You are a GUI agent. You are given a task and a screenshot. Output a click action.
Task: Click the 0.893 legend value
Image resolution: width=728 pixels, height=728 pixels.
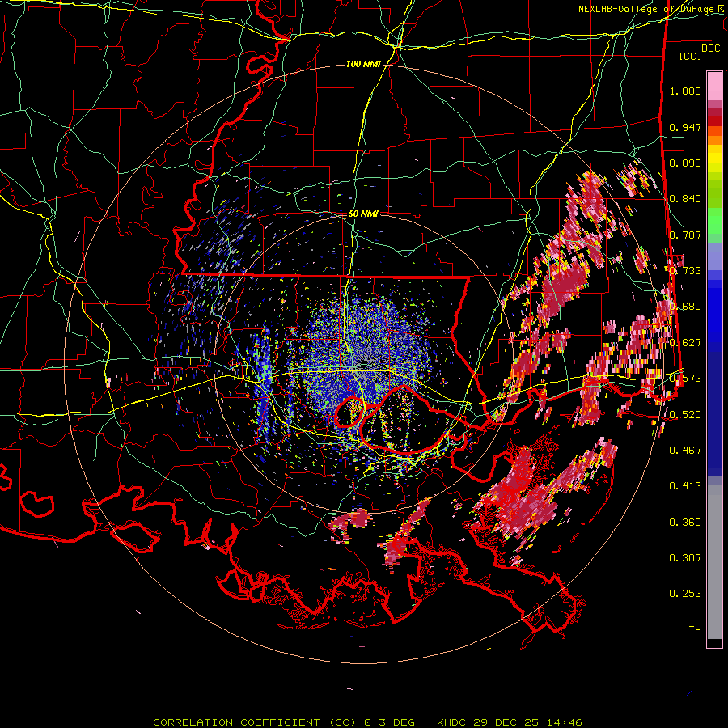pos(685,163)
